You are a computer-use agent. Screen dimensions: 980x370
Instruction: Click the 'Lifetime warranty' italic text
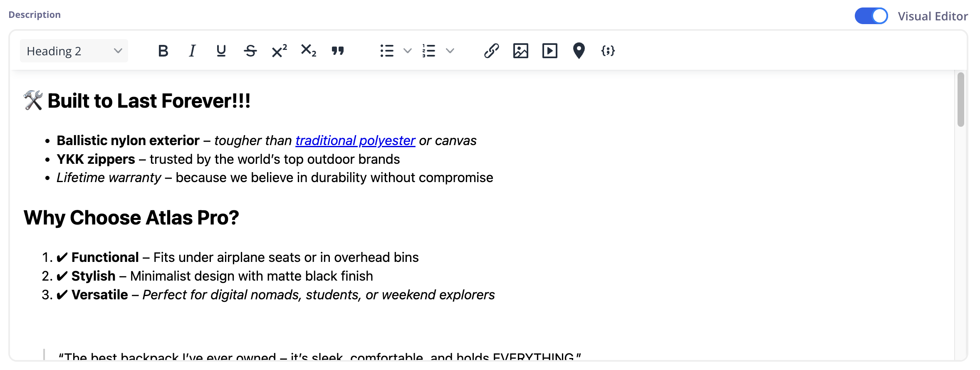coord(109,178)
